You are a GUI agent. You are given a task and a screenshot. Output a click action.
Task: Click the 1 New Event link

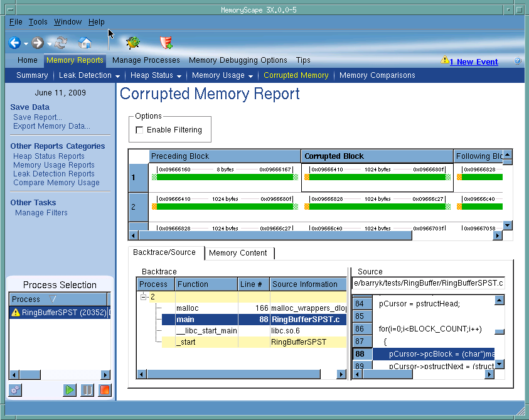(473, 62)
